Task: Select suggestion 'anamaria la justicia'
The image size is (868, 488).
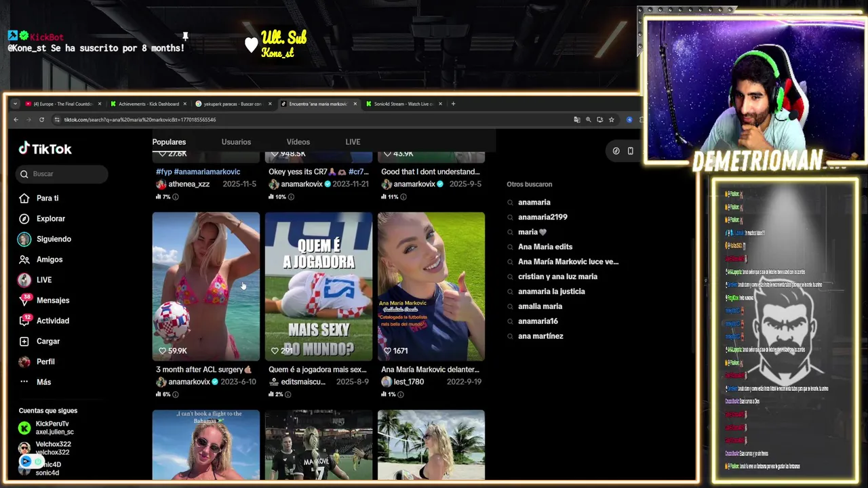Action: pyautogui.click(x=551, y=291)
